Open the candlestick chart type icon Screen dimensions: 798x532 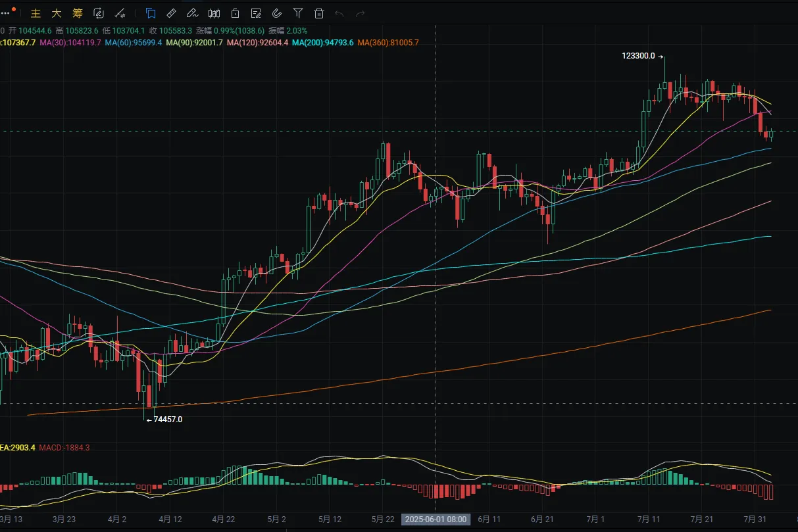click(x=214, y=13)
